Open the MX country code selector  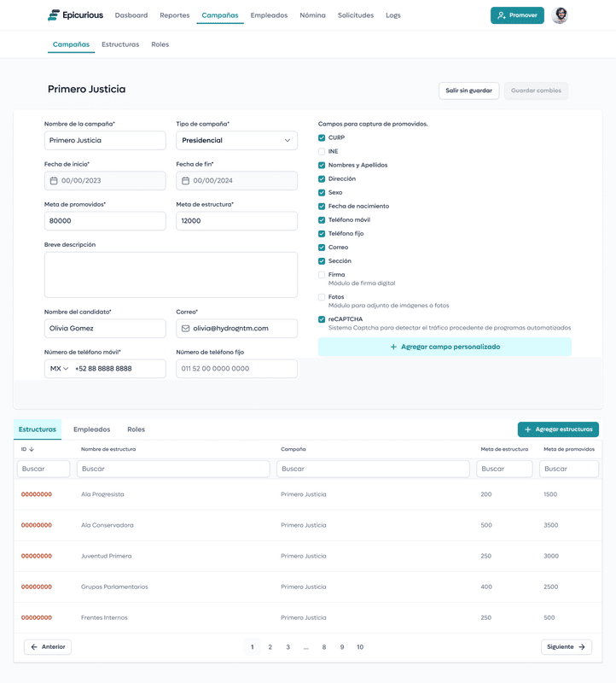[59, 369]
